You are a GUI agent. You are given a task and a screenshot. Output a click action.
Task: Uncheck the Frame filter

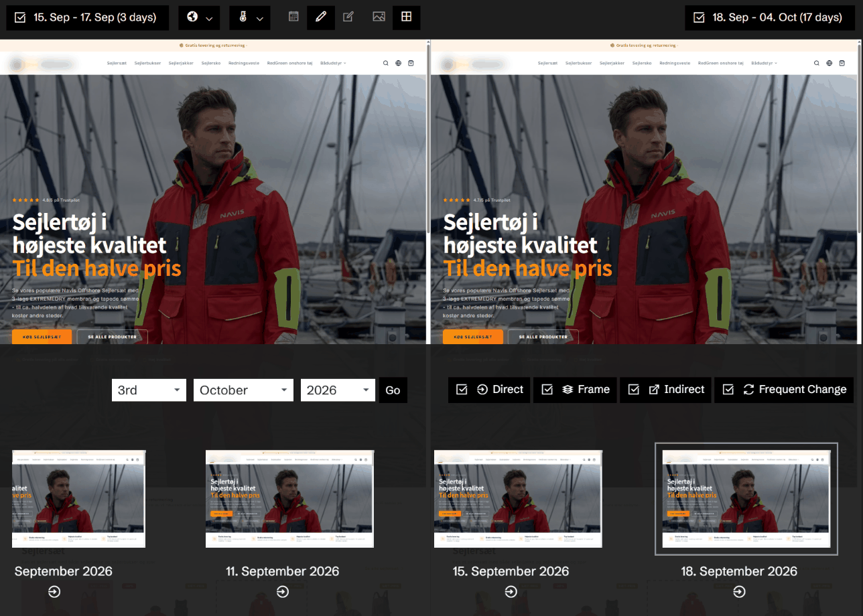547,390
